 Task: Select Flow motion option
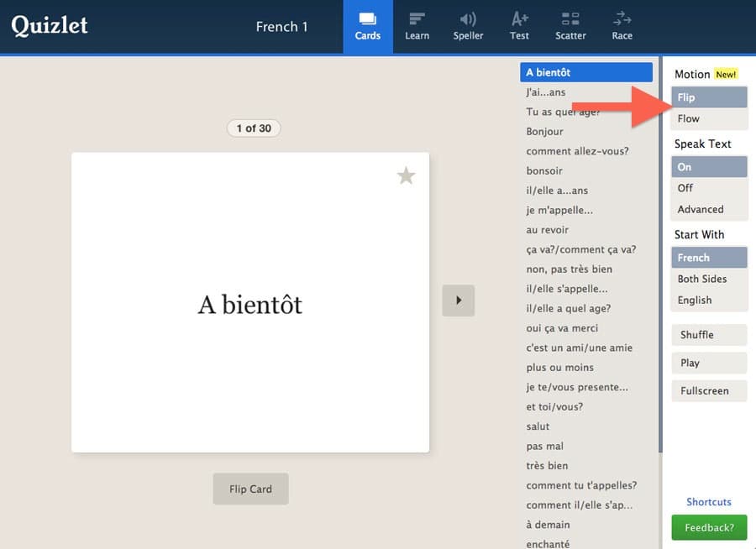(x=709, y=118)
